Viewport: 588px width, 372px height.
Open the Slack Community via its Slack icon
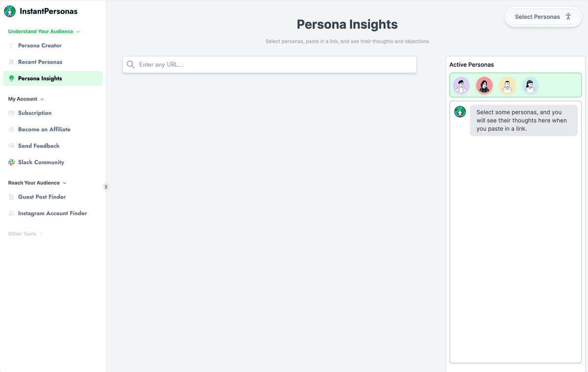(11, 162)
